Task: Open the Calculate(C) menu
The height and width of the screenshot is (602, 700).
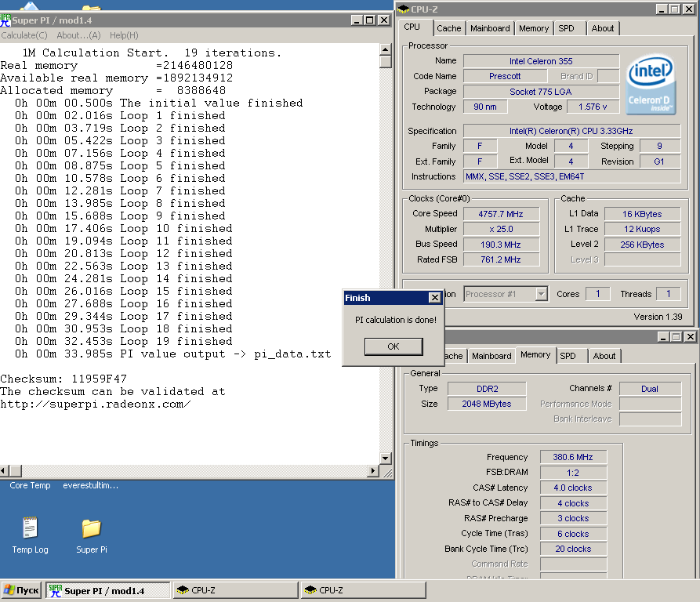Action: click(x=24, y=35)
